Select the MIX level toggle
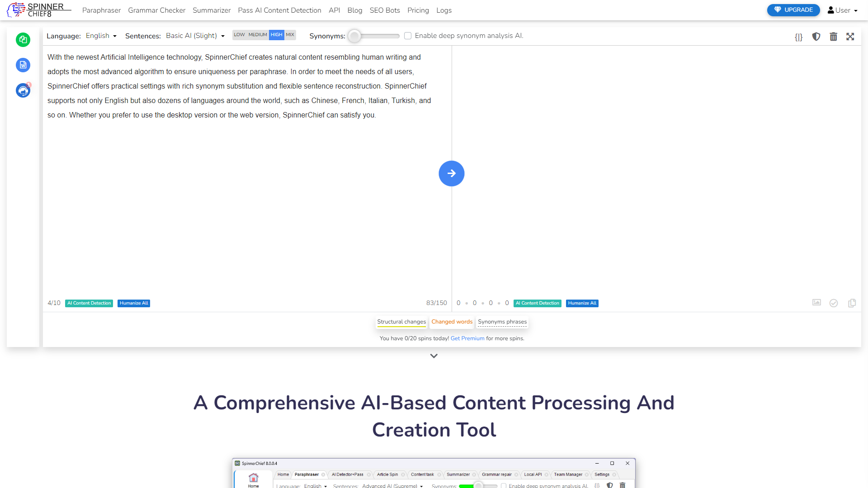The width and height of the screenshot is (868, 488). pos(290,35)
